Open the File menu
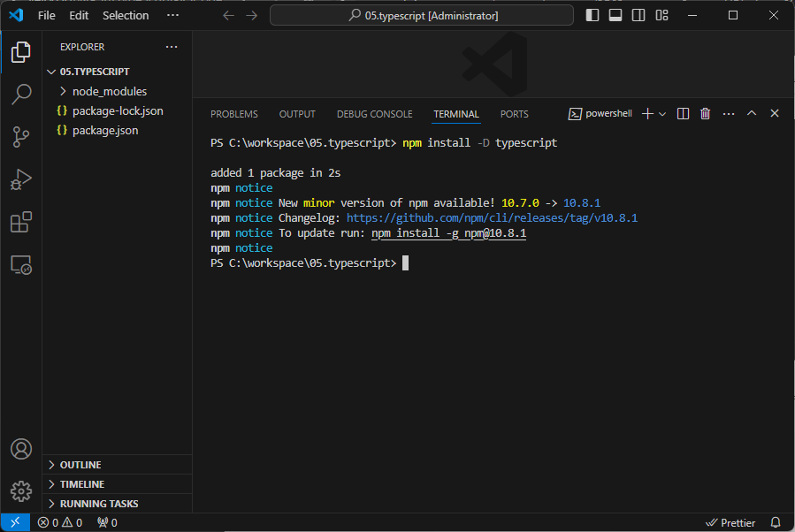Screen dimensions: 795x532 tap(46, 16)
